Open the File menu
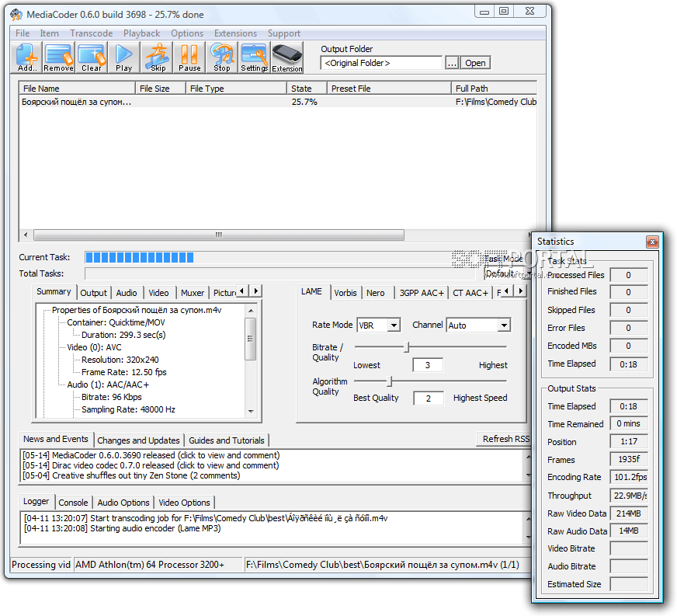 click(23, 33)
